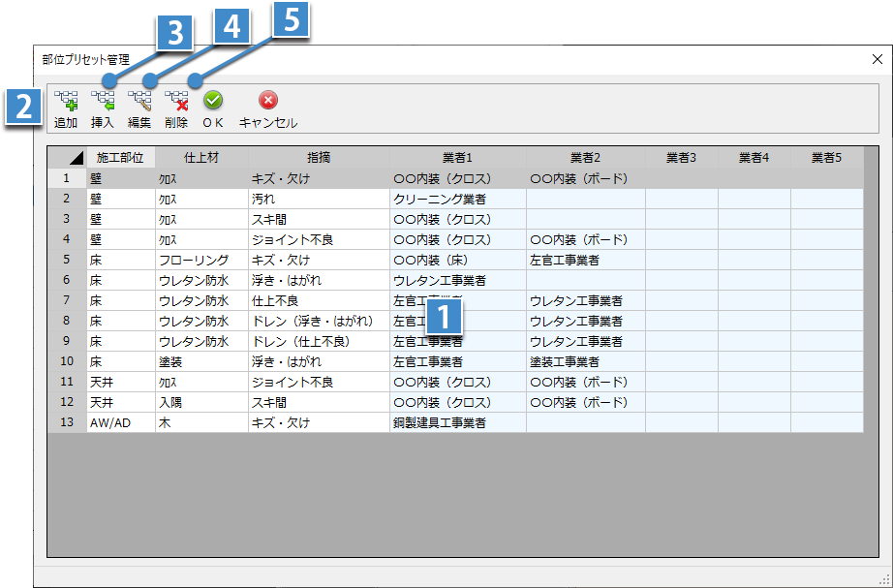Click the AW/AD cell in row 13
Image resolution: width=893 pixels, height=588 pixels.
tap(110, 422)
